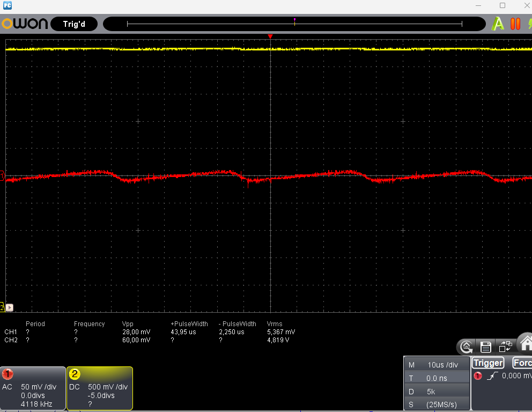532x412 pixels.
Task: Click sample rate S (25MS/s) row
Action: [437, 404]
